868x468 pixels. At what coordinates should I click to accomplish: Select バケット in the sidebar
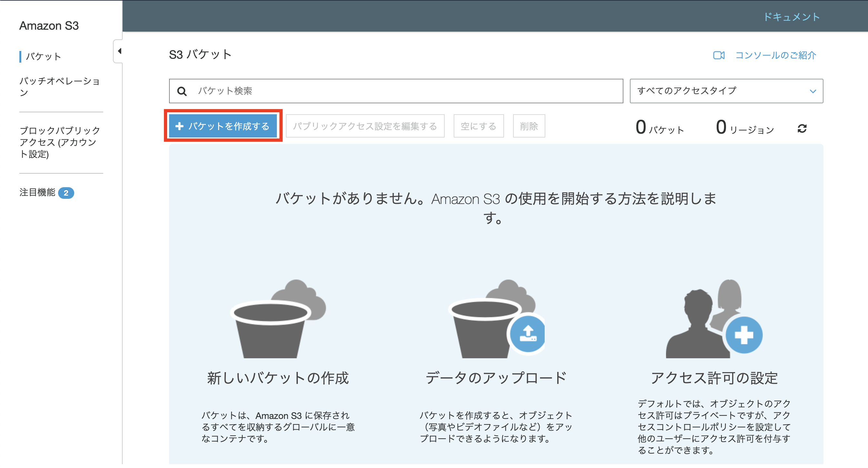pos(44,56)
